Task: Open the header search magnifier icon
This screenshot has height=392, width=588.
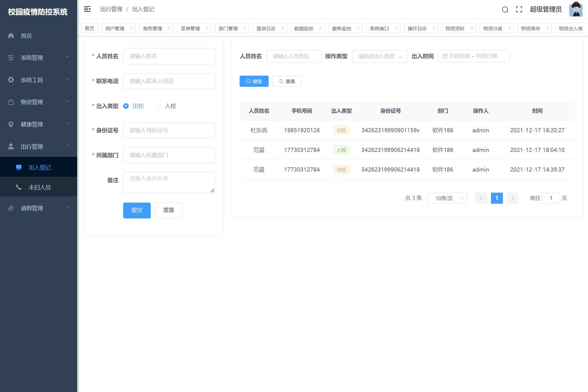Action: tap(505, 10)
